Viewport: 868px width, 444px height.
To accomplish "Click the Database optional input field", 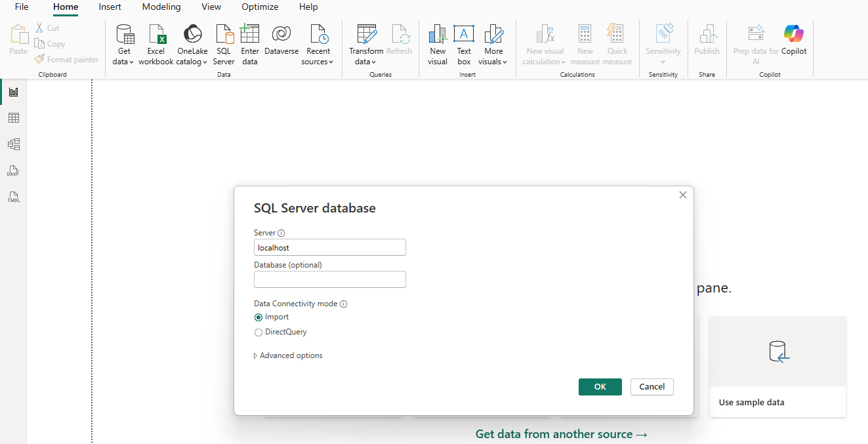I will (330, 279).
